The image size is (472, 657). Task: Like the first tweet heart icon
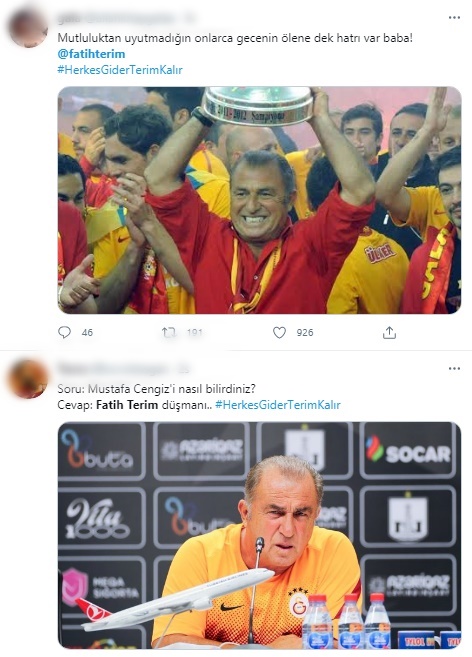(279, 332)
